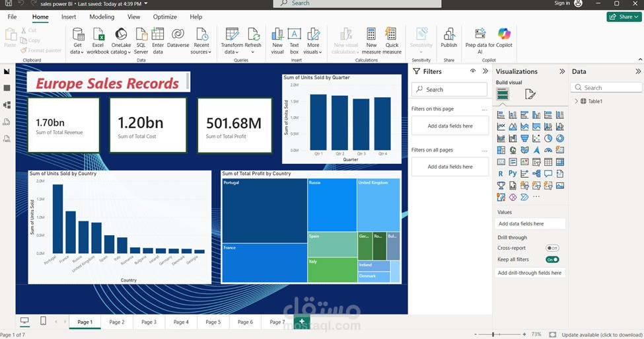This screenshot has height=339, width=644.
Task: Open Page 5 tab
Action: 213,322
